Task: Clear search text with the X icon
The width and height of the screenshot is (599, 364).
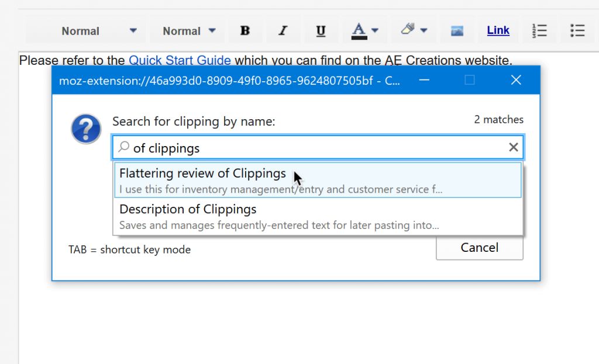Action: (x=513, y=148)
